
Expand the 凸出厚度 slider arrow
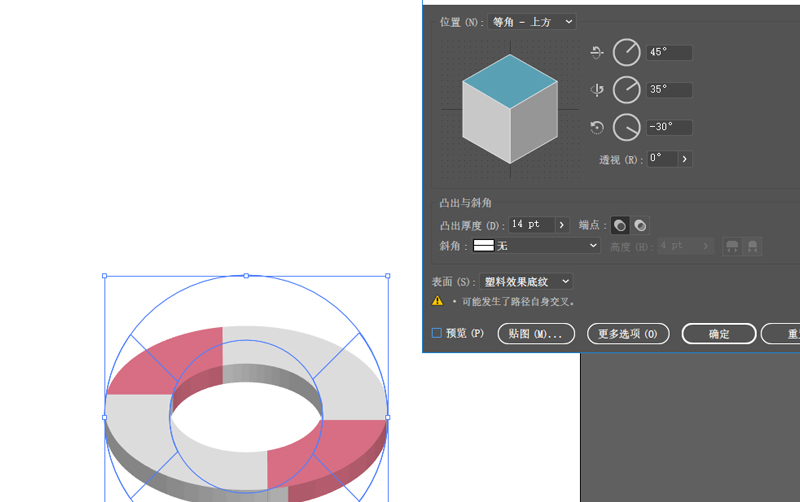562,224
